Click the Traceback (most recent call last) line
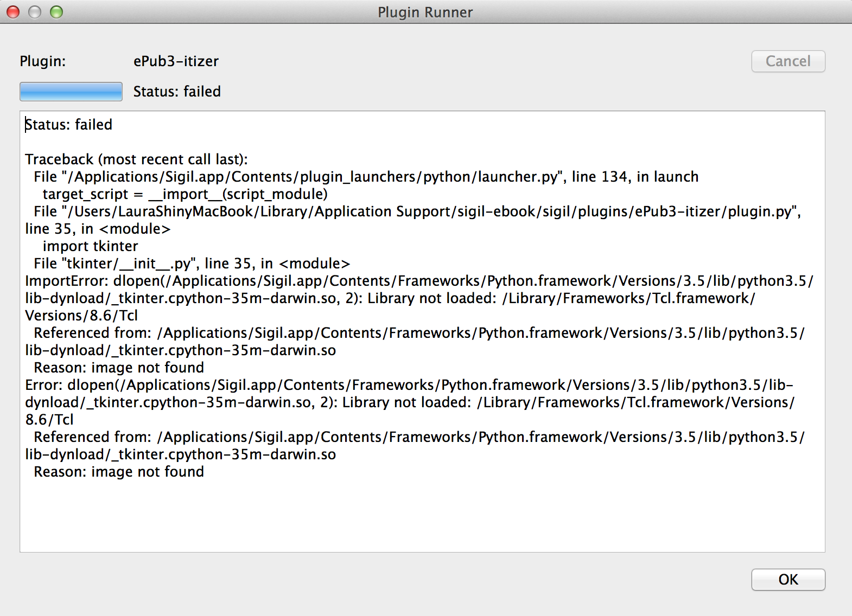The image size is (852, 616). (136, 159)
